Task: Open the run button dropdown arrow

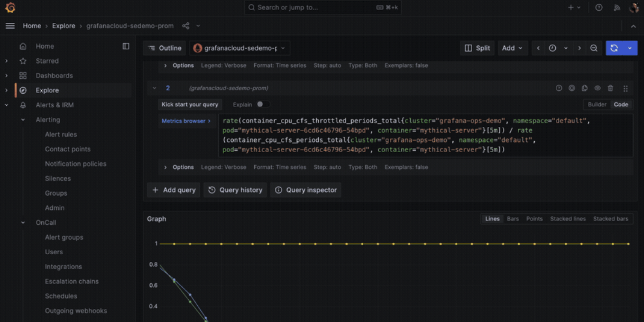Action: [630, 48]
